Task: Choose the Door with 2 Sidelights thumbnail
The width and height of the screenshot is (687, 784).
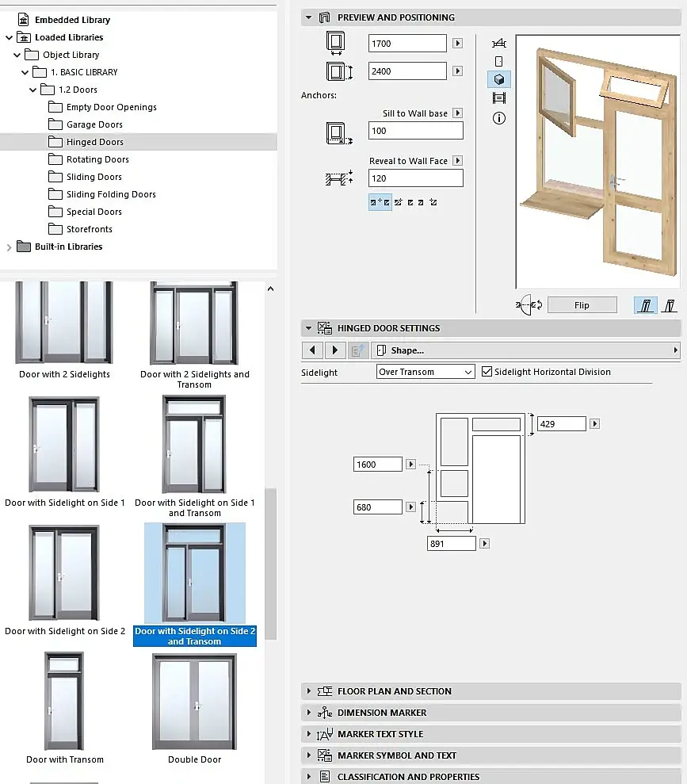Action: (64, 323)
